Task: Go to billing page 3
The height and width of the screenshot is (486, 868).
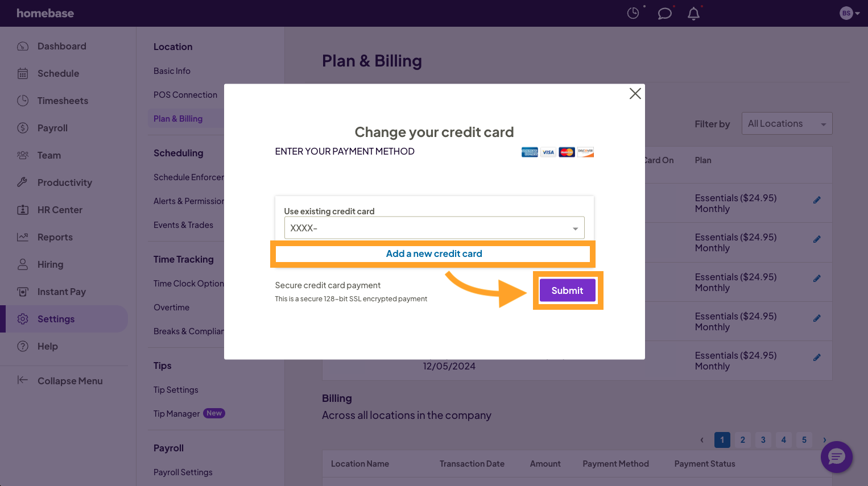Action: (x=763, y=439)
